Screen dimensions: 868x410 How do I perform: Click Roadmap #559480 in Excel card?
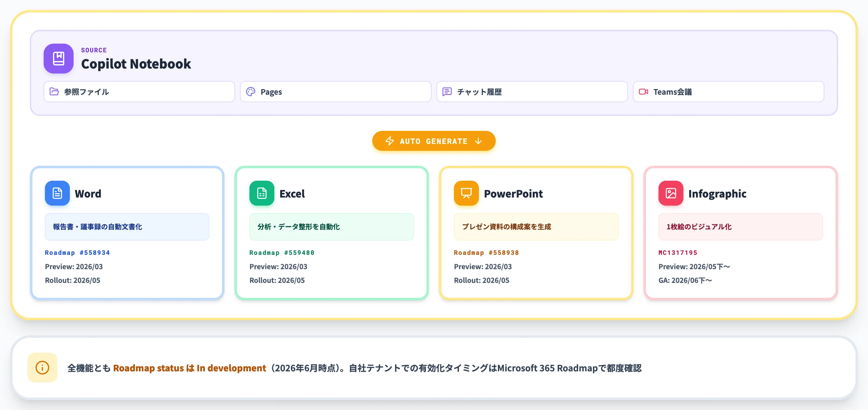(x=282, y=252)
